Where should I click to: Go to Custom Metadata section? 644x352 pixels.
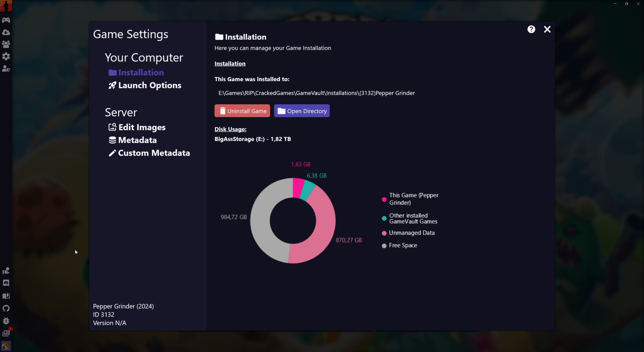(149, 153)
